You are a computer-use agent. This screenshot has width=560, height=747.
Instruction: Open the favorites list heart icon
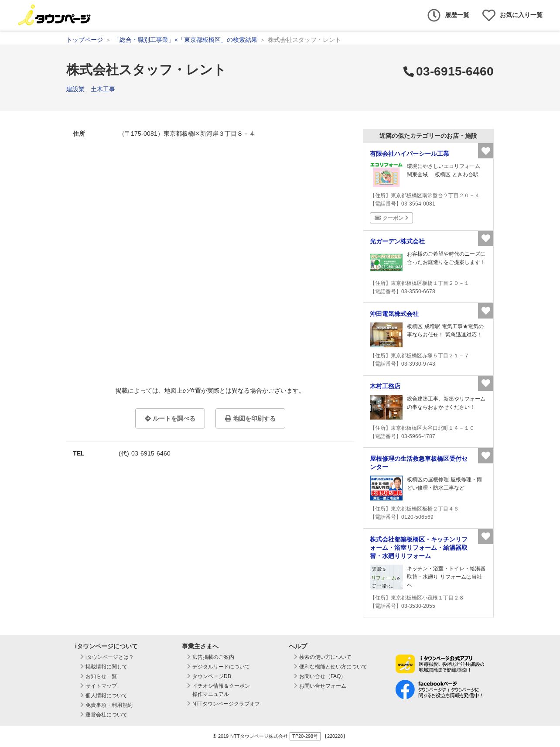488,15
